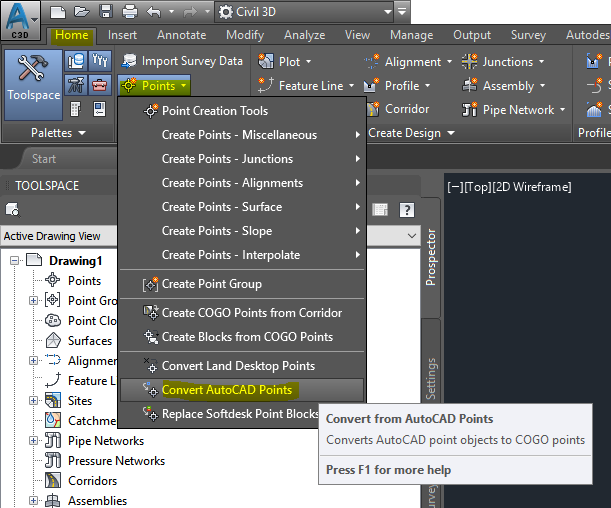Select Surfaces in the Prospector tree
This screenshot has height=508, width=611.
click(90, 341)
